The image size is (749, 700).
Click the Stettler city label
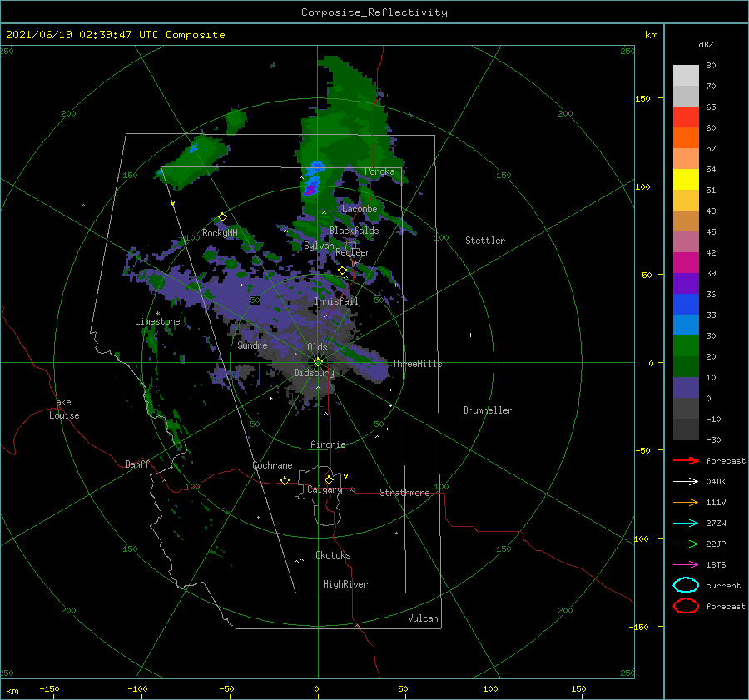pyautogui.click(x=485, y=241)
